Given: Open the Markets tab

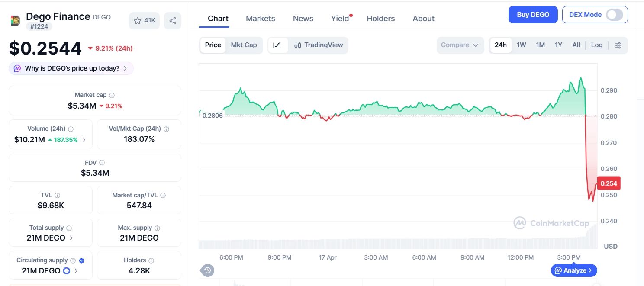Looking at the screenshot, I should pyautogui.click(x=260, y=19).
